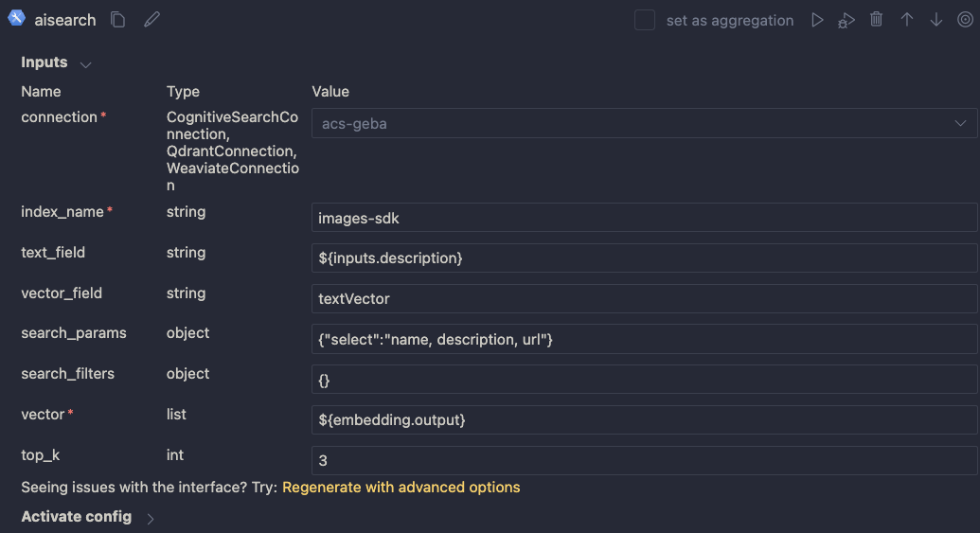The width and height of the screenshot is (980, 533).
Task: Collapse the Inputs section
Action: (86, 64)
